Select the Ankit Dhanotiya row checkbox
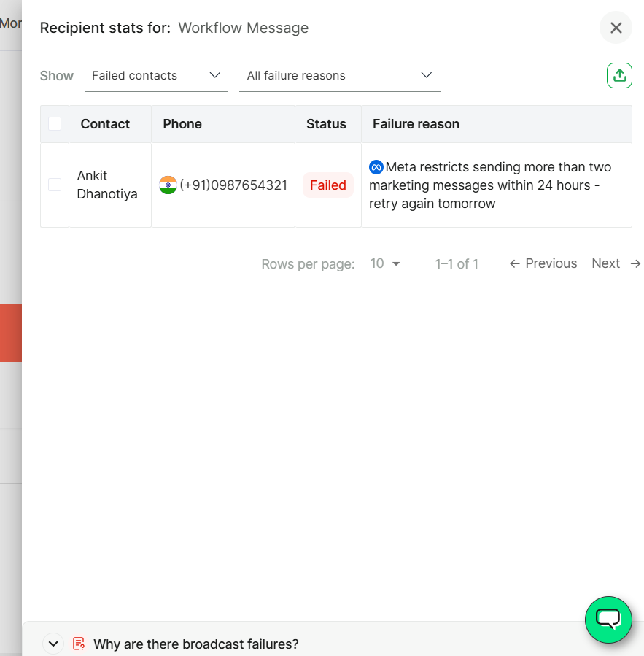 [55, 185]
